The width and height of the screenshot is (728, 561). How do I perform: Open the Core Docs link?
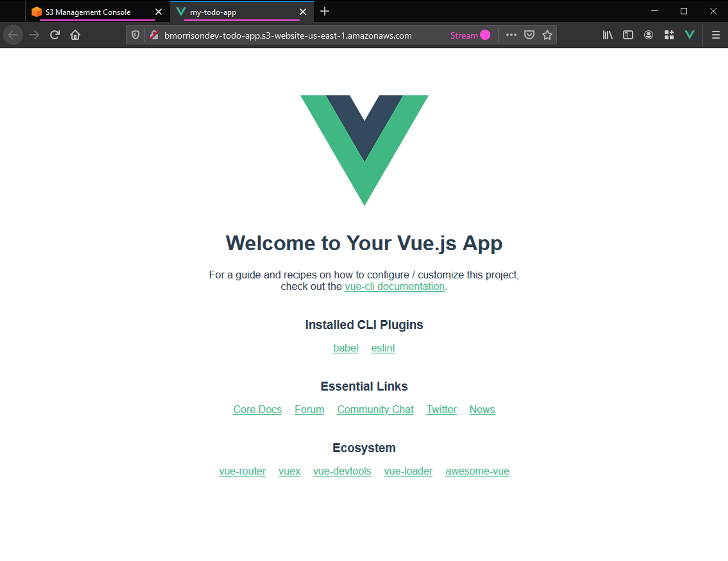coord(257,410)
